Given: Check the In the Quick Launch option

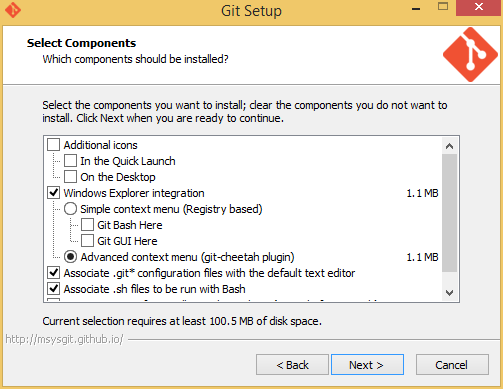Looking at the screenshot, I should point(70,161).
